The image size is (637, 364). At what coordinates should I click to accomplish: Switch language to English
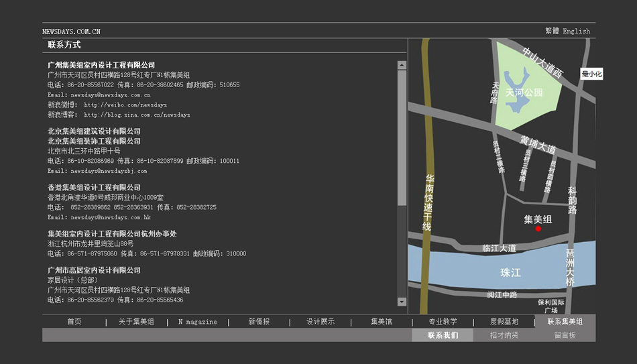(x=577, y=31)
